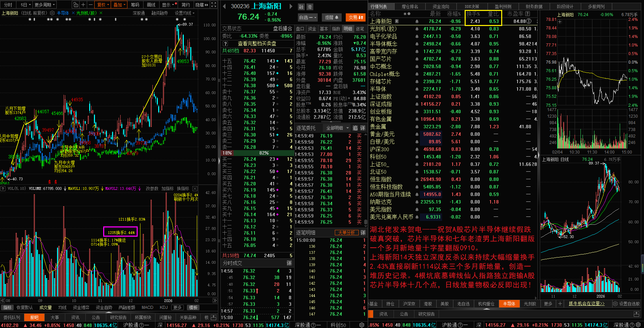Open 叠加 overlay dropdown
The height and width of the screenshot is (328, 644).
(x=120, y=5)
